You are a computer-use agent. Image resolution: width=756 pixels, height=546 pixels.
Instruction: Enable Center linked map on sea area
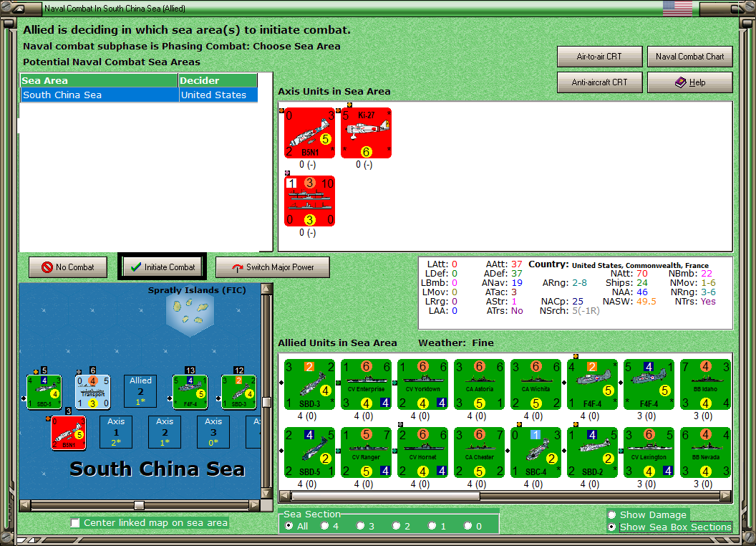pyautogui.click(x=75, y=523)
